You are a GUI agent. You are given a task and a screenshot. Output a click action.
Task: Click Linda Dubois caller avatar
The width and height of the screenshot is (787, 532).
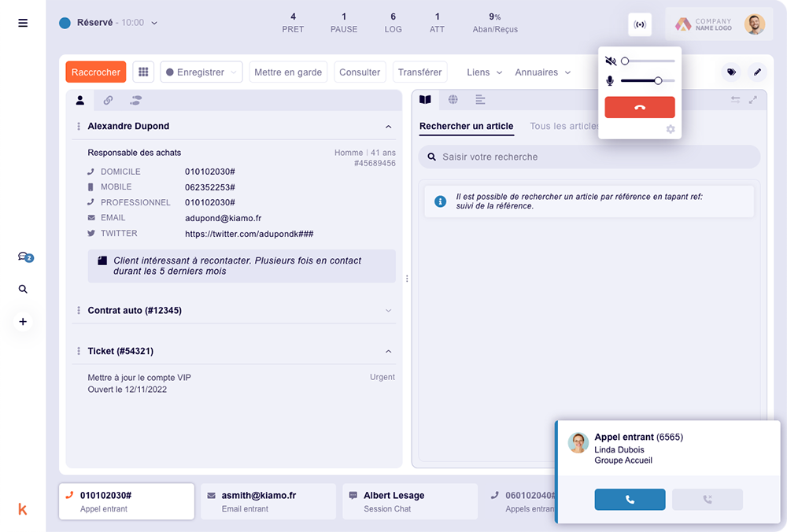[578, 442]
